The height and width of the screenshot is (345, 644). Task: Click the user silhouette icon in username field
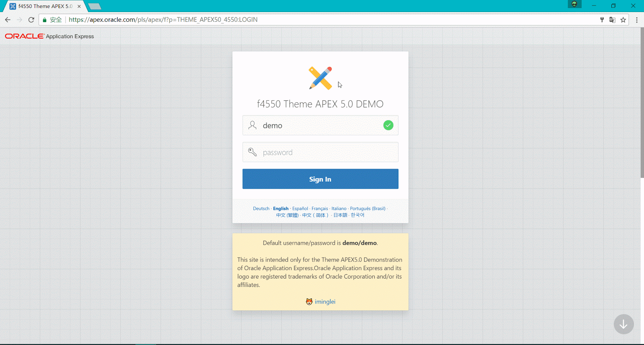click(x=252, y=125)
